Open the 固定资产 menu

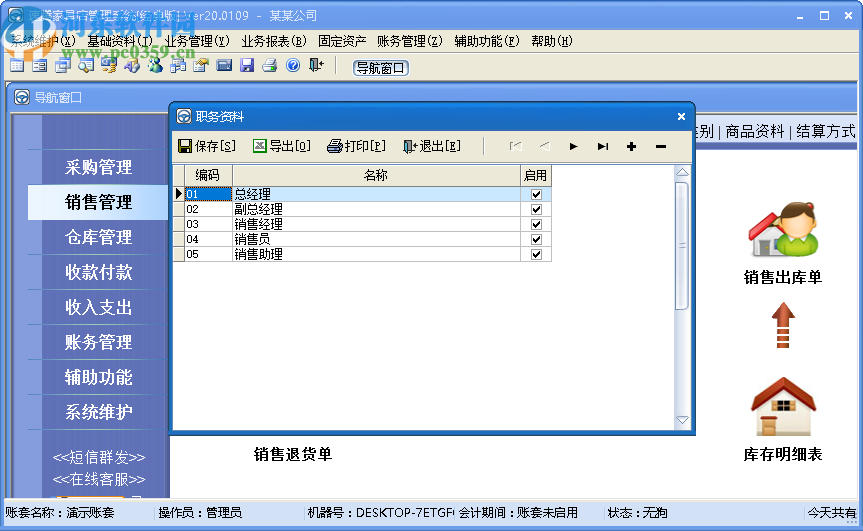[342, 41]
